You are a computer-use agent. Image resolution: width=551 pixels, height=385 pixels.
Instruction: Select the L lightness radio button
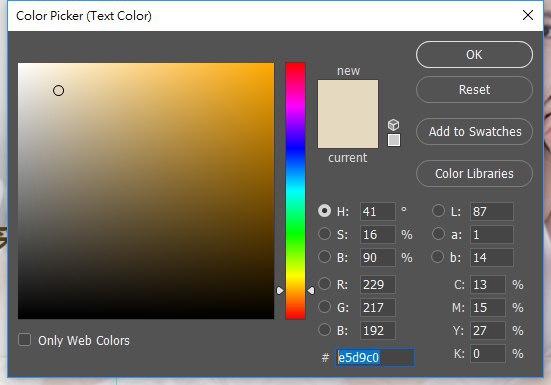(x=438, y=211)
